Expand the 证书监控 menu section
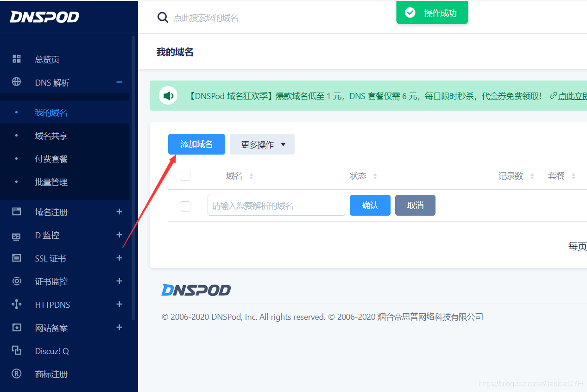587x392 pixels. pos(120,281)
